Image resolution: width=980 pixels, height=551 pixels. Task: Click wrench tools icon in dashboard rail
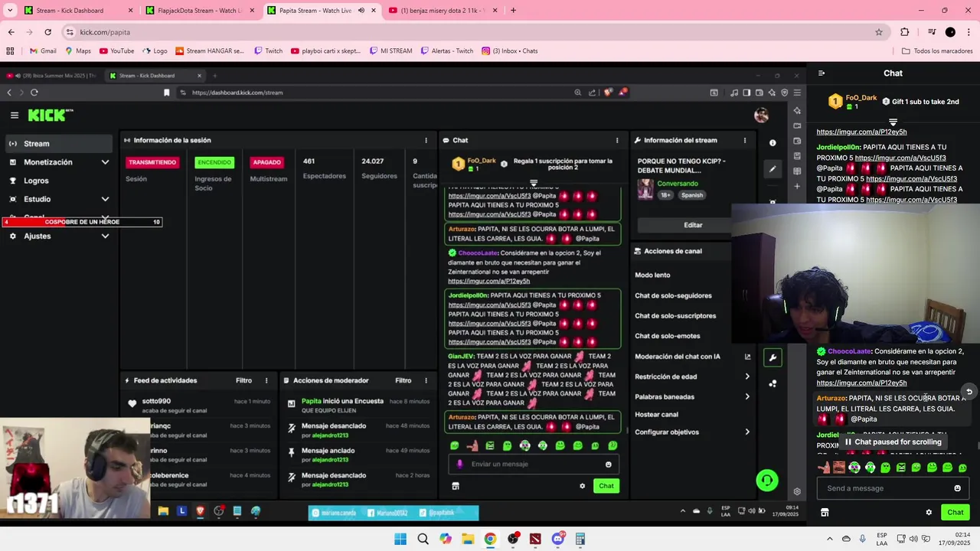coord(773,357)
